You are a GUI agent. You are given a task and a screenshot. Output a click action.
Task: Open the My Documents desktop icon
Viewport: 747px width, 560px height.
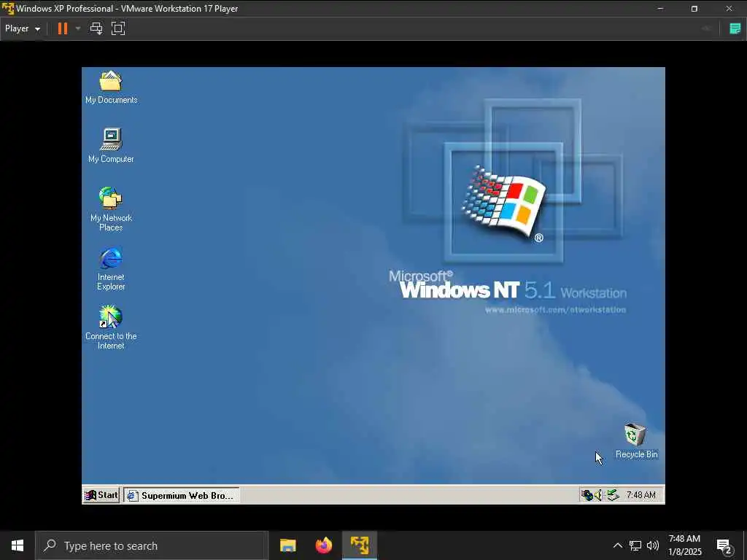111,87
